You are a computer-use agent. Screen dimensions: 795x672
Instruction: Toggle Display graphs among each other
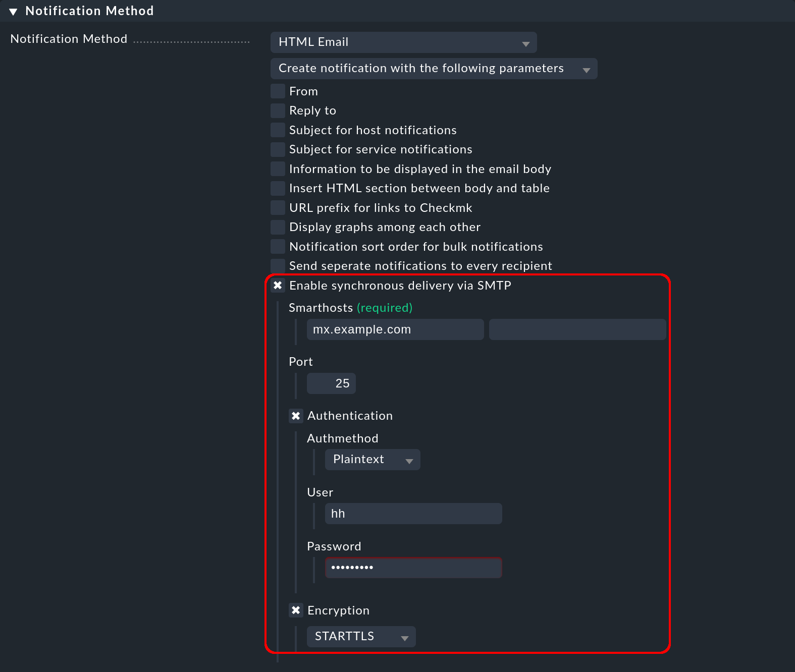coord(278,227)
